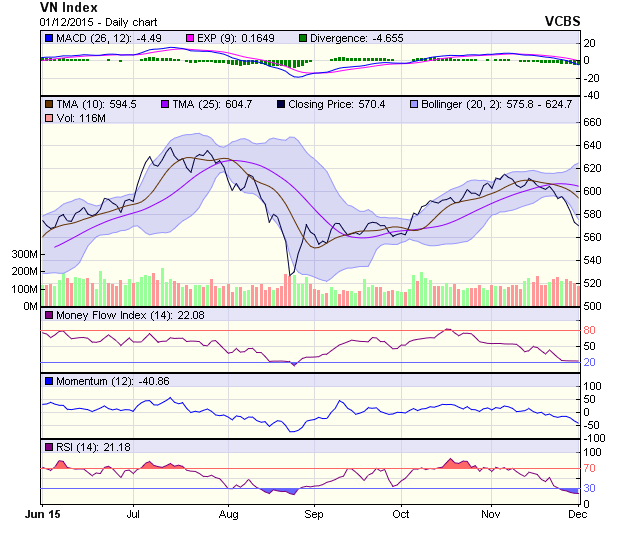Click the purple TMA (25) legend swatch

[x=165, y=104]
